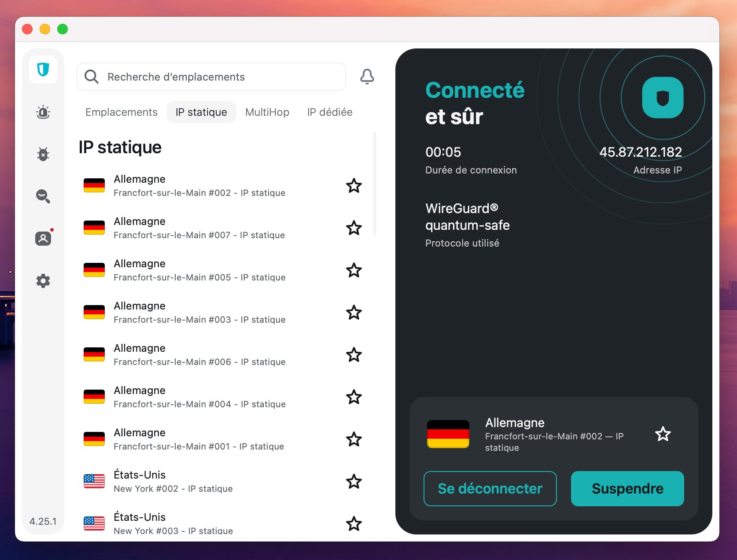
Task: Favorite Francfort-sur-le-Main #004 server
Action: pos(354,397)
